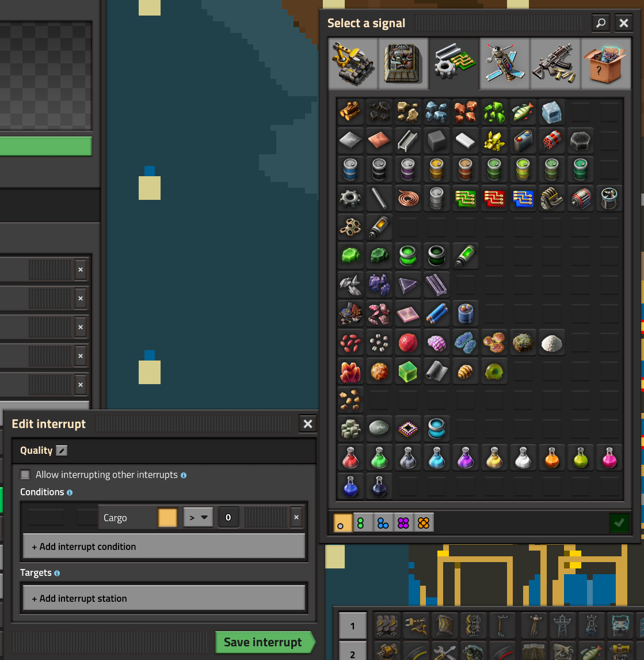Select the blue processing unit signal

click(523, 198)
